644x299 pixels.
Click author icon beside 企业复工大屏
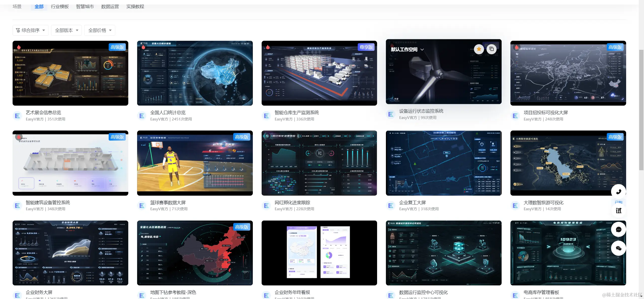(x=391, y=205)
